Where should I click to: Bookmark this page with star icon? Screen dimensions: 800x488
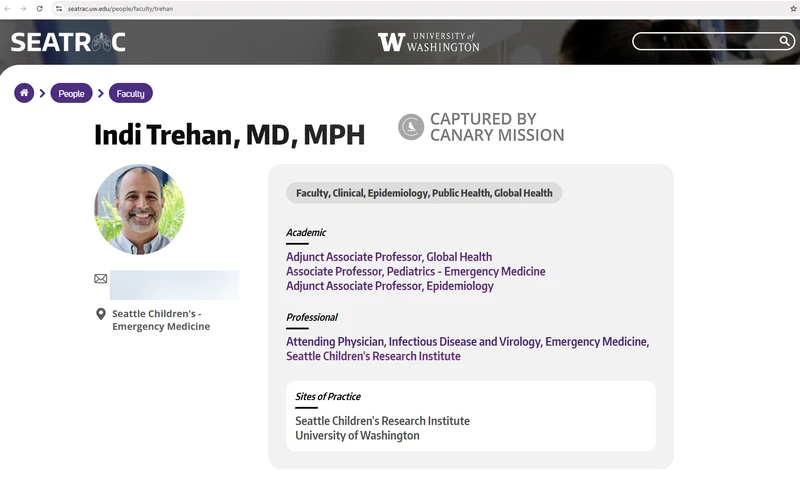pos(793,8)
